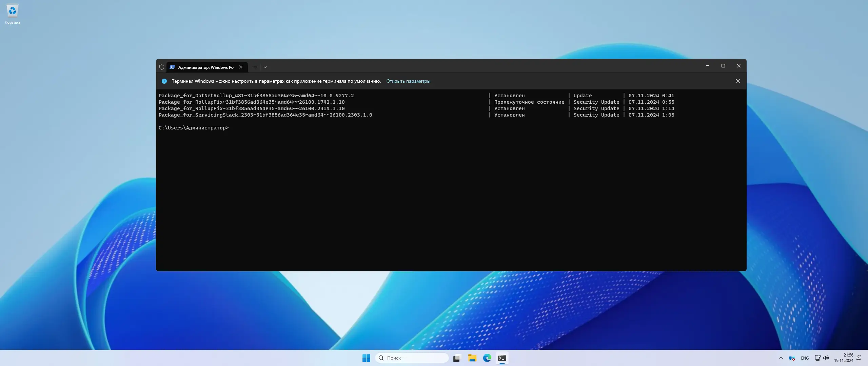Expand the new tab profiles dropdown
This screenshot has height=366, width=868.
(265, 67)
